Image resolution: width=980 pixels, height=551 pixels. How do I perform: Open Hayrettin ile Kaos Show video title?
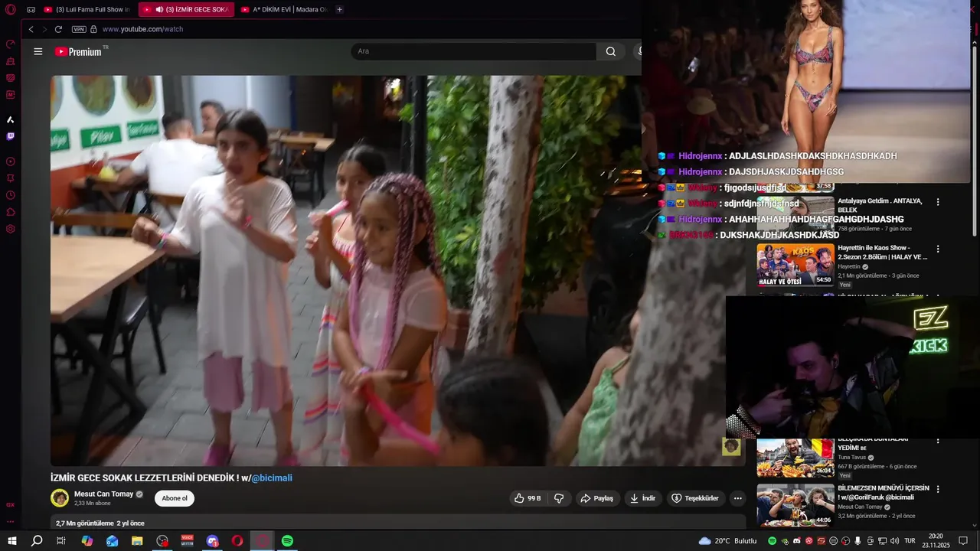[882, 253]
